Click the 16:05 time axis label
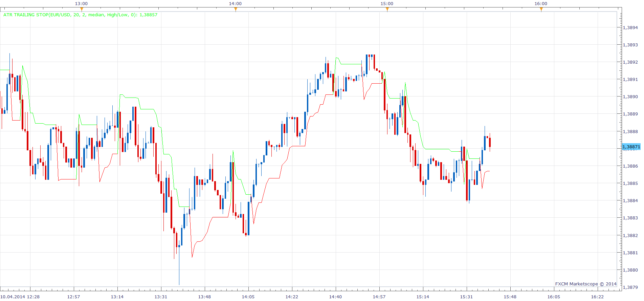Viewport: 644px width, 301px height. (554, 297)
